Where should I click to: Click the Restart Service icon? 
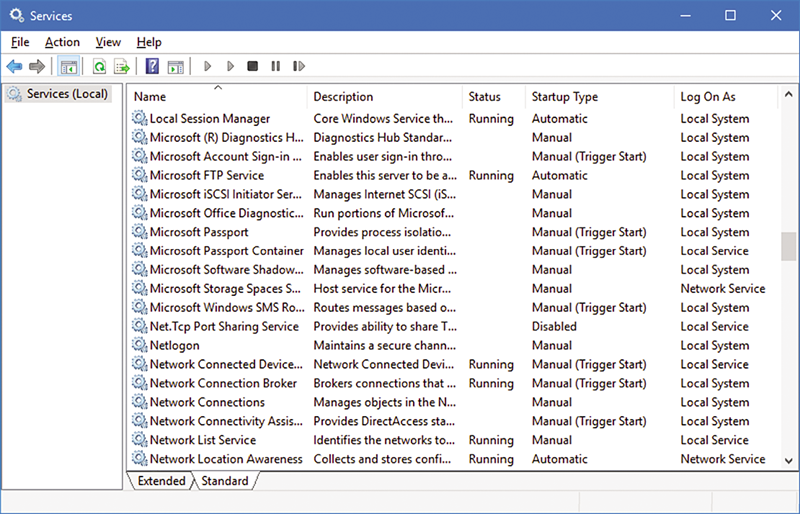pyautogui.click(x=299, y=66)
